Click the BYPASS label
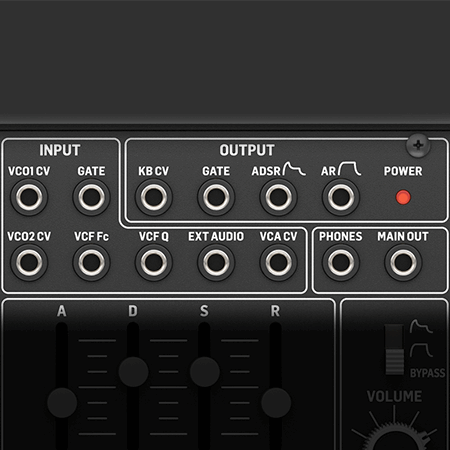450x450 pixels. coord(427,373)
